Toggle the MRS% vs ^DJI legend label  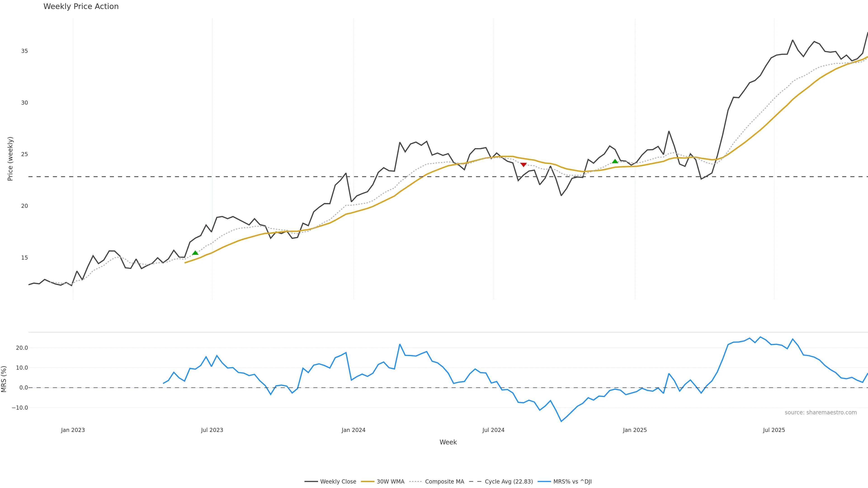click(572, 482)
